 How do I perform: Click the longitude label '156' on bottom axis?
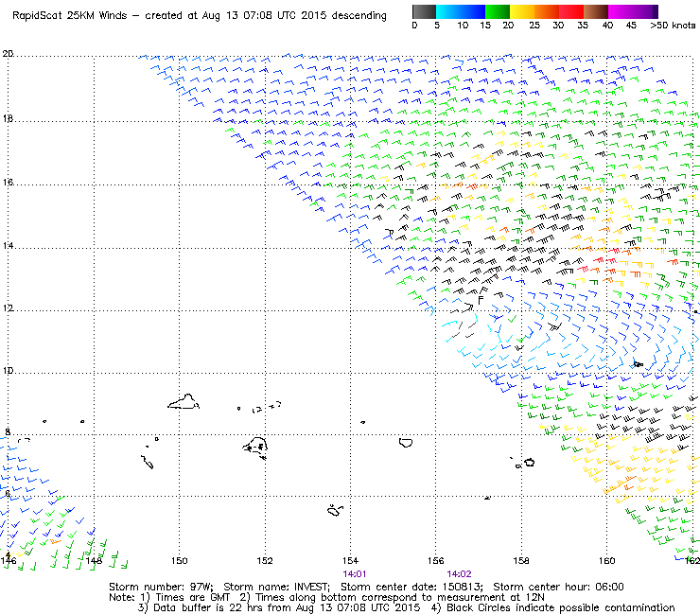436,560
